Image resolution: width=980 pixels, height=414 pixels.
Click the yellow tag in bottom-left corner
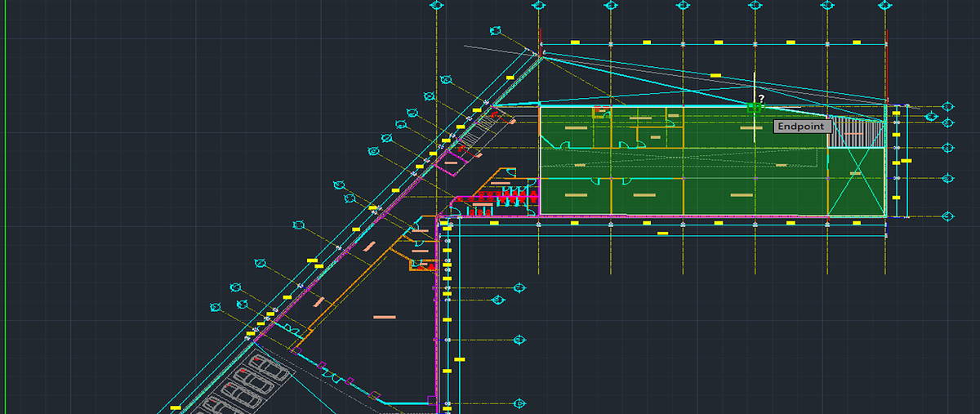coord(176,407)
